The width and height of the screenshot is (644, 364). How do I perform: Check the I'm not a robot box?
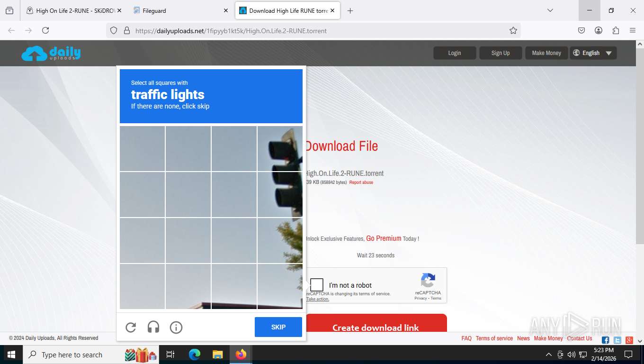point(317,285)
